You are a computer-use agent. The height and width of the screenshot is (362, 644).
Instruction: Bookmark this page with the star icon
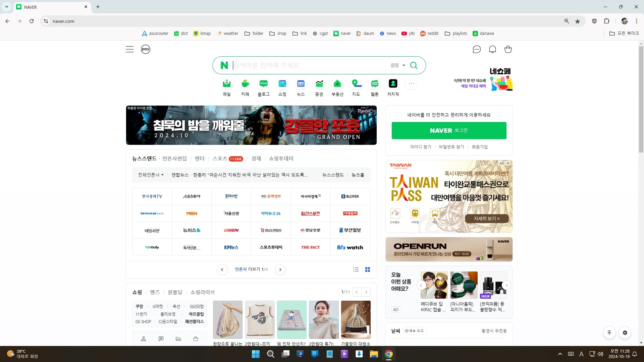[x=578, y=21]
